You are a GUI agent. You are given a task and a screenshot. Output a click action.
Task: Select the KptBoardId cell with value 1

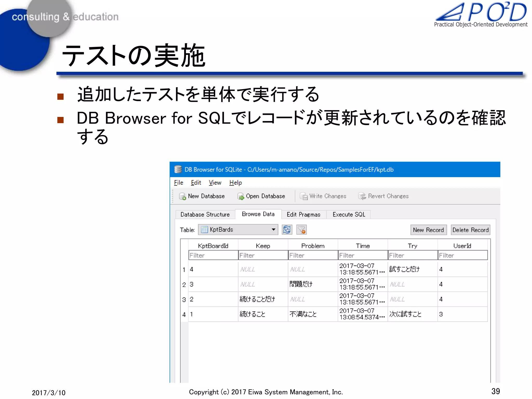213,314
